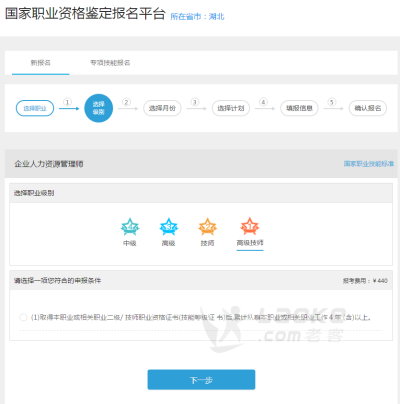The width and height of the screenshot is (400, 404).
Task: Choose the 技师 level-2 orange star
Action: pos(207,227)
